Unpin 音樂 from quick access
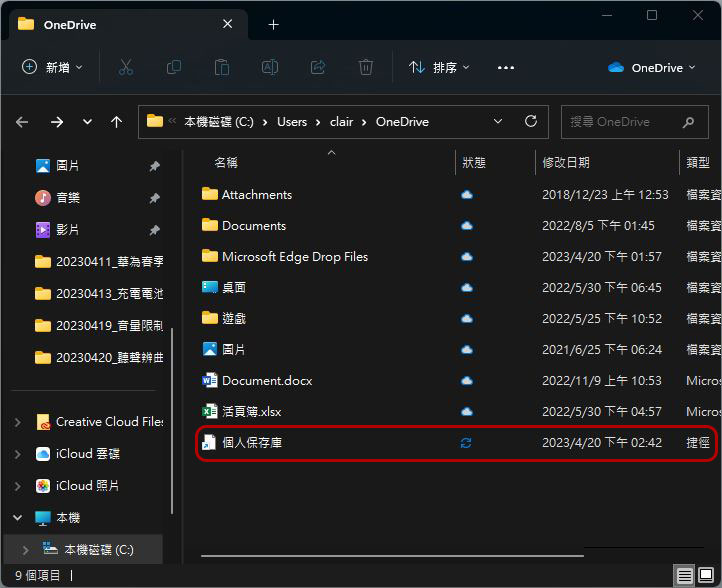Image resolution: width=722 pixels, height=588 pixels. (x=154, y=198)
